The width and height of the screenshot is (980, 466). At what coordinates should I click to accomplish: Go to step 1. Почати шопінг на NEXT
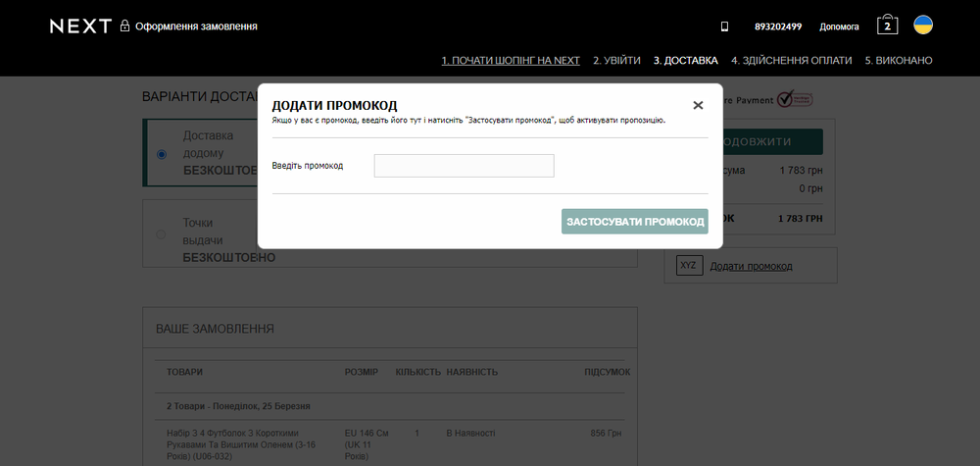point(511,61)
